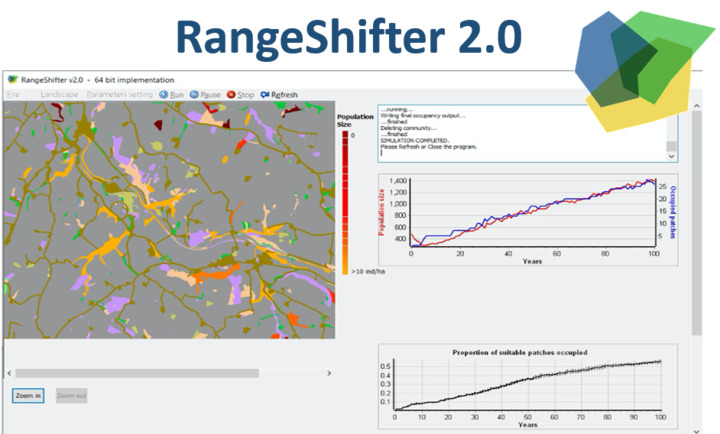720x434 pixels.
Task: Open the Parameters setting menu
Action: 119,95
